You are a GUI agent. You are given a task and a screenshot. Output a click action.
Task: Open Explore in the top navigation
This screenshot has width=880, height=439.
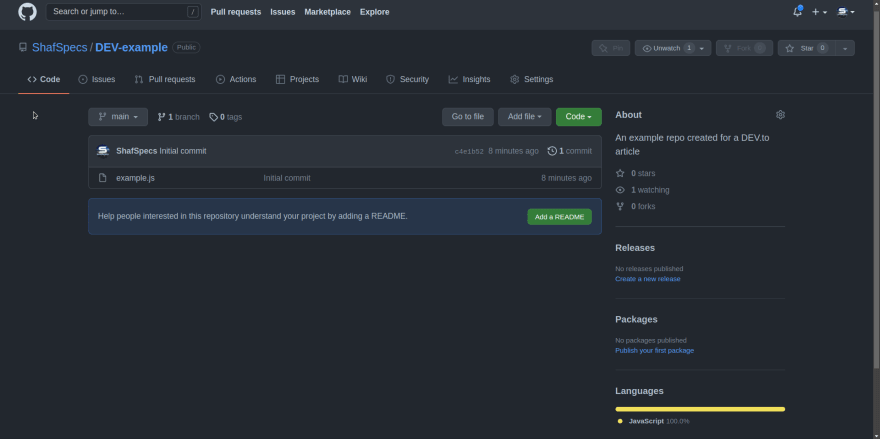point(375,12)
